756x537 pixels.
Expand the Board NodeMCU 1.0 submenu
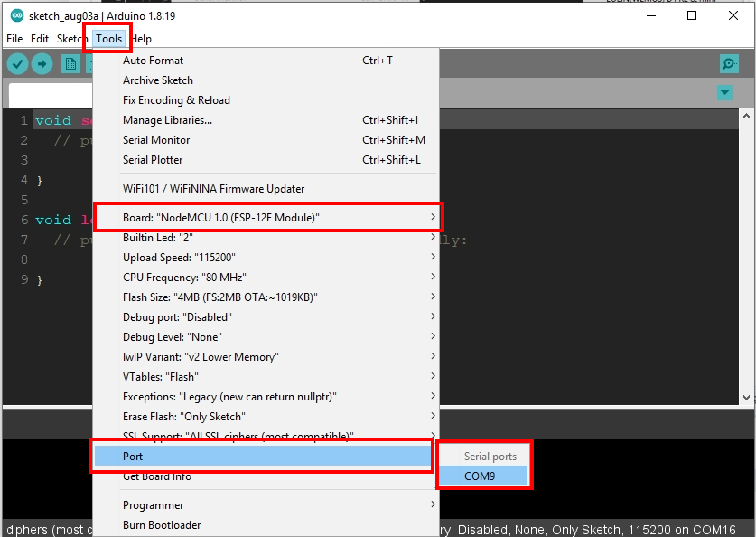pyautogui.click(x=266, y=218)
